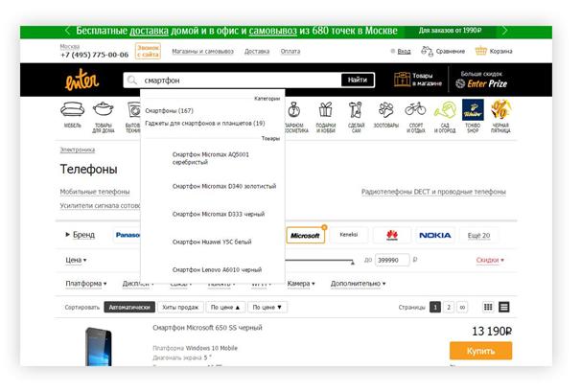Sort by price ascending
Image resolution: width=581 pixels, height=392 pixels.
tap(225, 307)
